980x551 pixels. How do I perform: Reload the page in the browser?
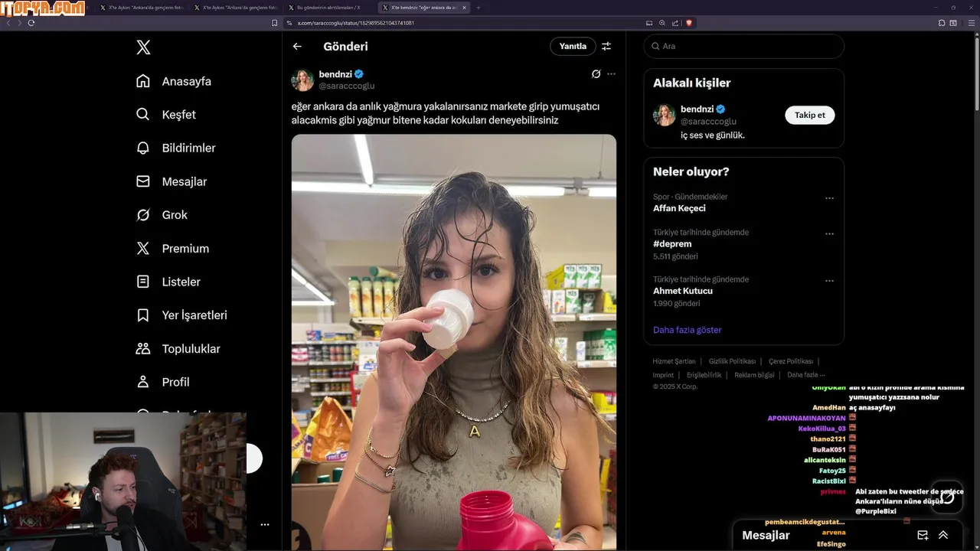pos(31,23)
